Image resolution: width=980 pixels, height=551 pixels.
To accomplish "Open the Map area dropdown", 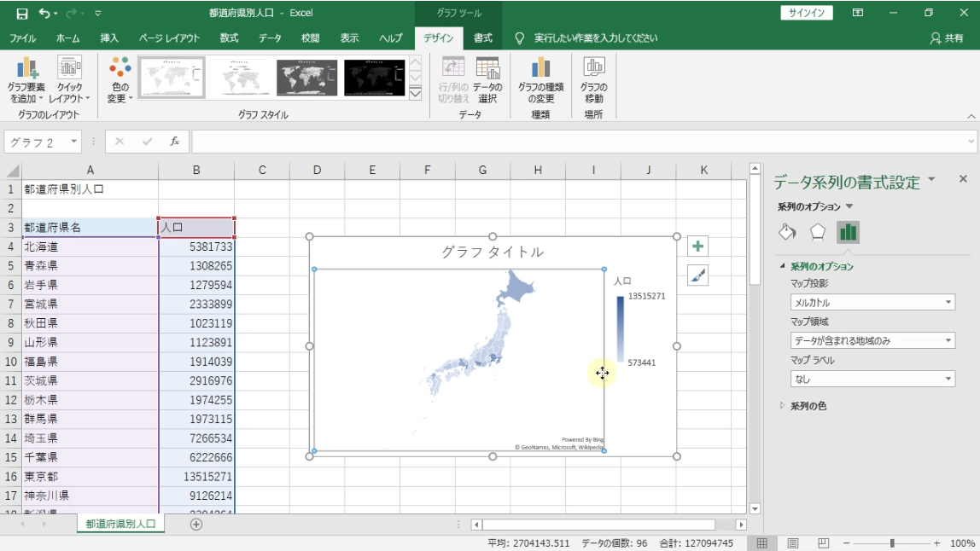I will point(872,341).
